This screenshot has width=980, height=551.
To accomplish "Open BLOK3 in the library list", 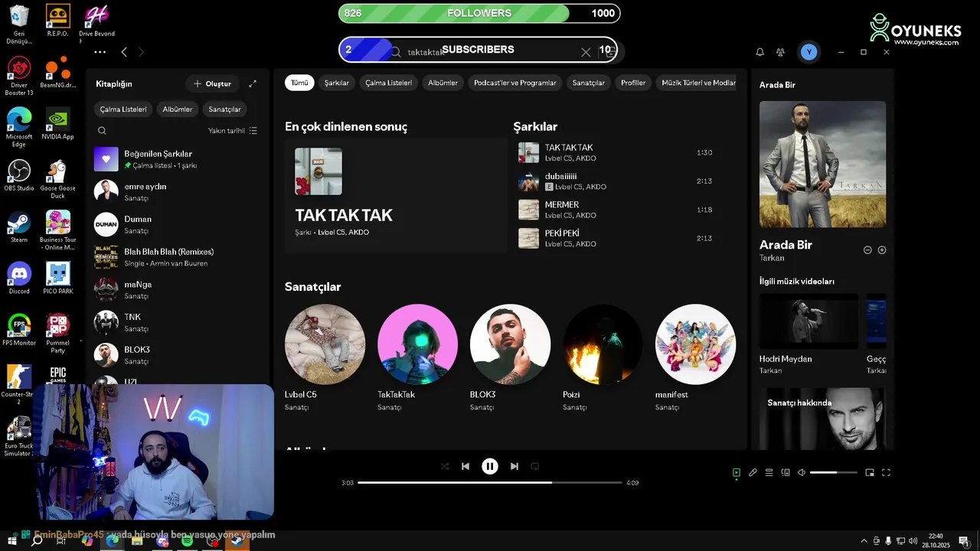I will (178, 355).
